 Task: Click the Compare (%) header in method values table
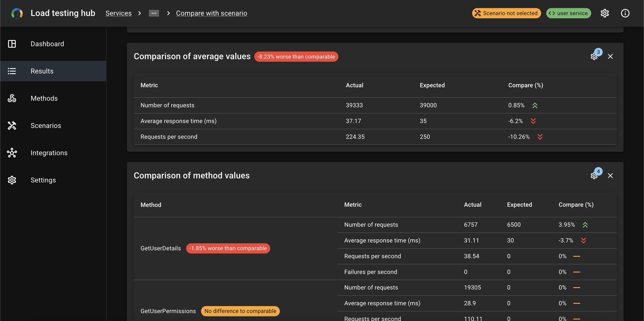click(576, 205)
